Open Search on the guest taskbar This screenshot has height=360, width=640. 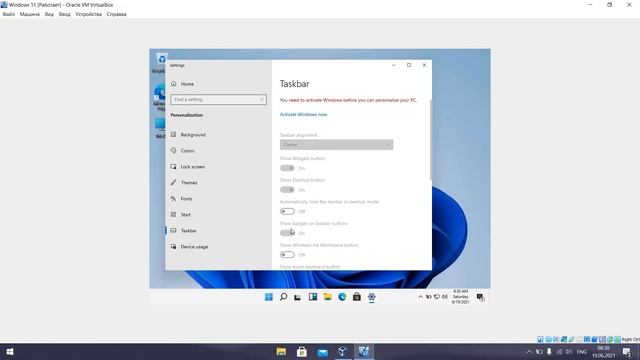coord(283,297)
